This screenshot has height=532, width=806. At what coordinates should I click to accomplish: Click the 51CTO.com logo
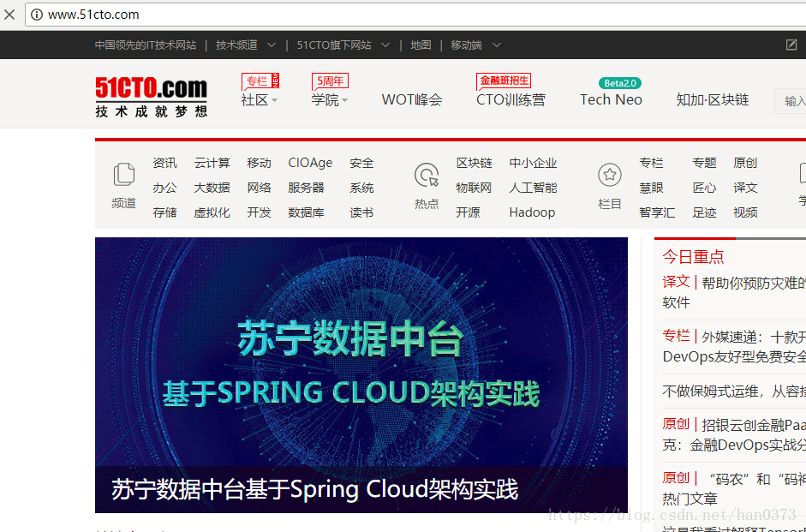(x=151, y=97)
